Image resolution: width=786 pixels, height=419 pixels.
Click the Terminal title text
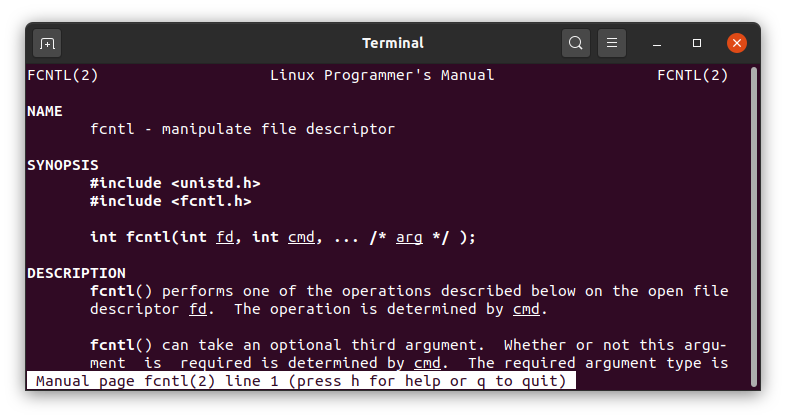pos(392,43)
